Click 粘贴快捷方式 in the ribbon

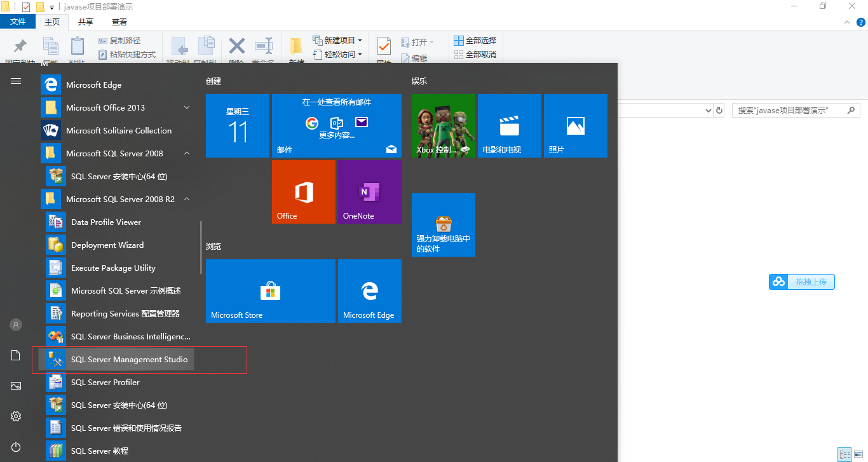[127, 55]
